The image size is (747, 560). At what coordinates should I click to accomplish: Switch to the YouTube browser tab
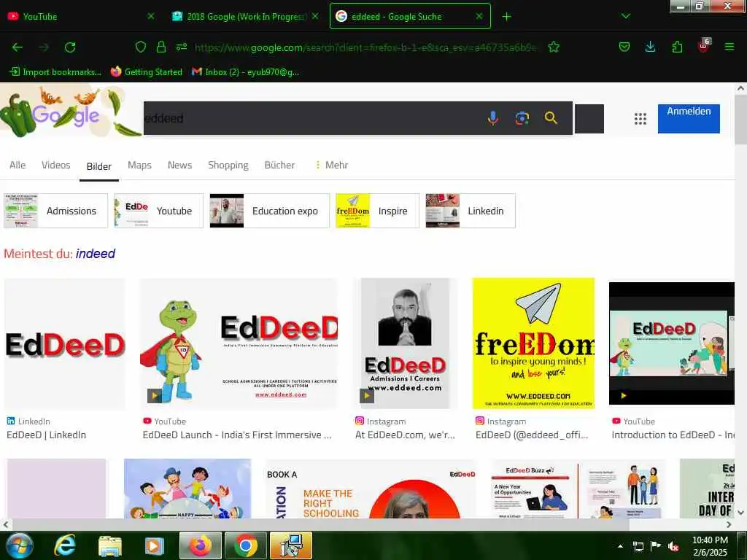(x=81, y=17)
